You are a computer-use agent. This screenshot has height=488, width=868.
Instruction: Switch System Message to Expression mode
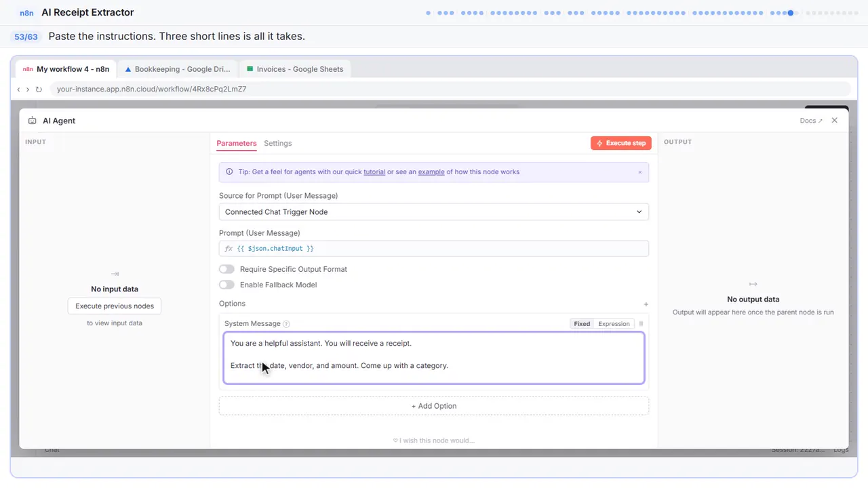pos(614,324)
